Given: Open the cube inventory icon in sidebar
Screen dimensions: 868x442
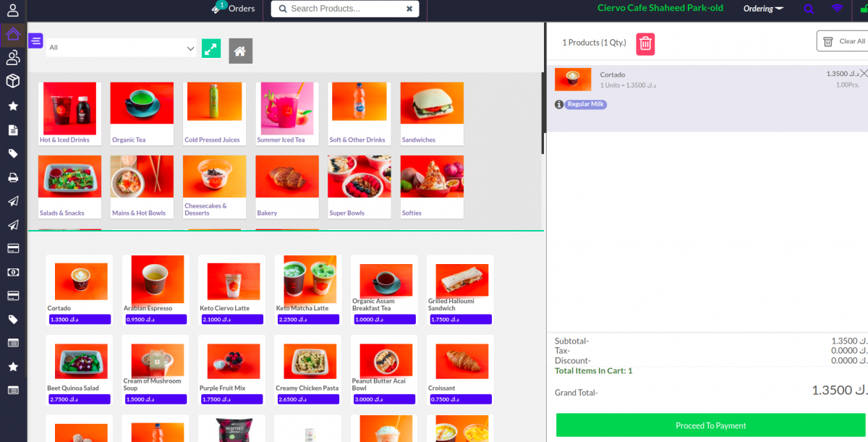Looking at the screenshot, I should tap(13, 81).
